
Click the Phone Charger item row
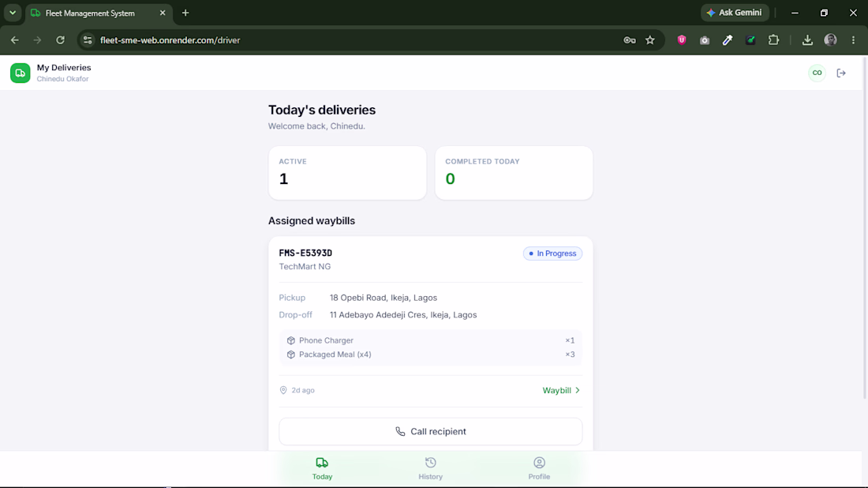tap(431, 340)
